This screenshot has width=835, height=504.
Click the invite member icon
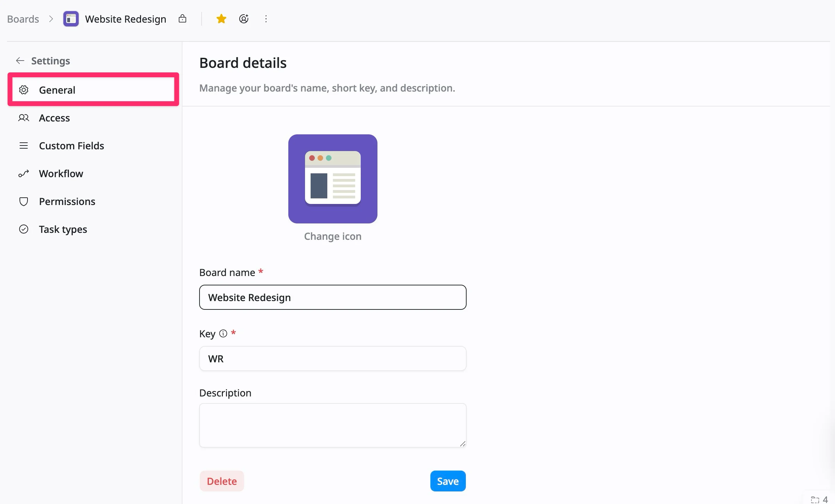point(244,19)
